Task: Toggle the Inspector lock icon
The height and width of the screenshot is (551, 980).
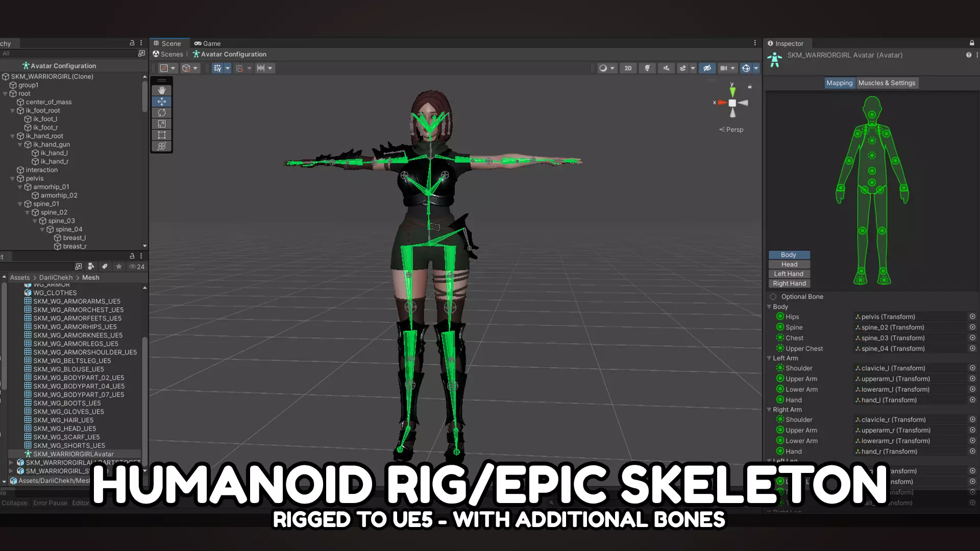Action: [x=972, y=43]
